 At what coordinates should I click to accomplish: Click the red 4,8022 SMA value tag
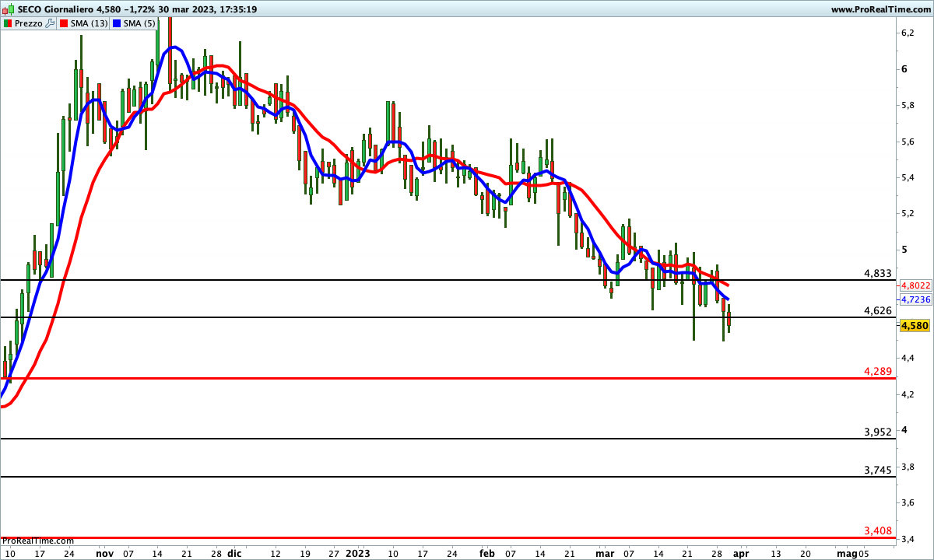click(x=915, y=285)
